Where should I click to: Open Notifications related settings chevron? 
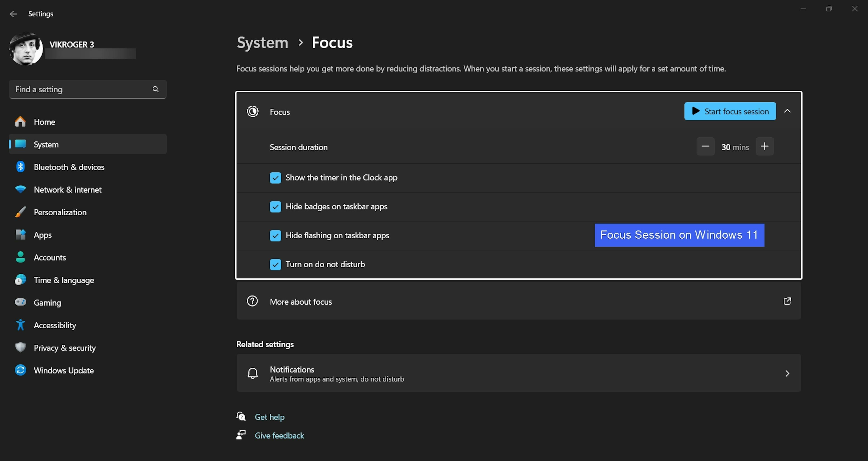point(787,373)
